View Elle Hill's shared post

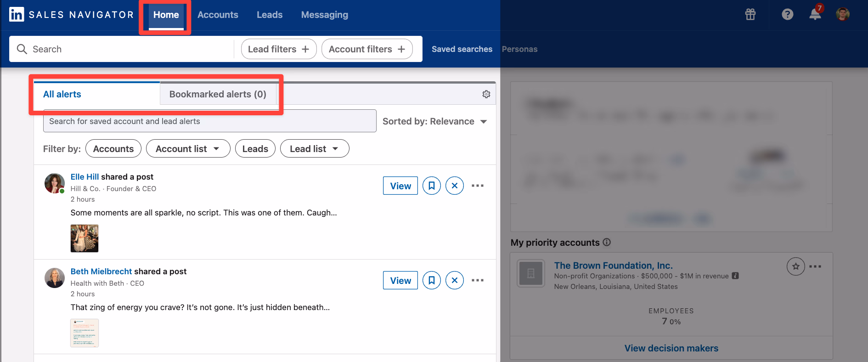400,186
